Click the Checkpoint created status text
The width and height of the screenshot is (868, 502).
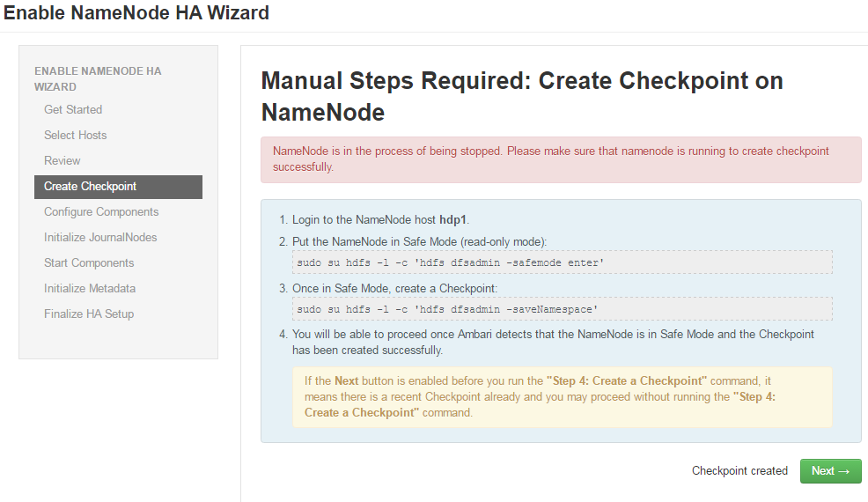pyautogui.click(x=739, y=471)
